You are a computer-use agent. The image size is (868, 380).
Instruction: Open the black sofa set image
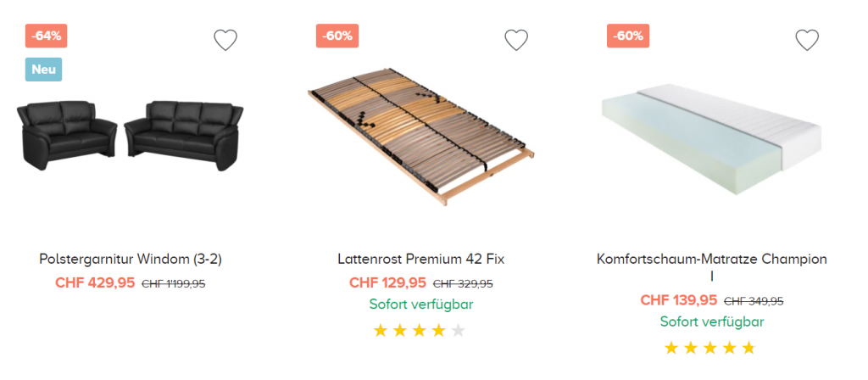click(131, 134)
